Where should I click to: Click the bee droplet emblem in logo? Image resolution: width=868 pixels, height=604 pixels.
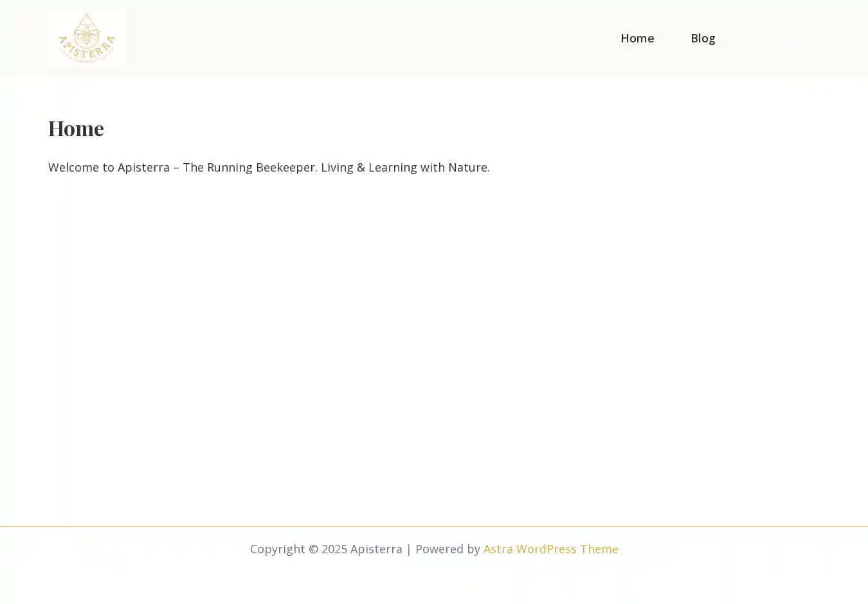coord(86,29)
